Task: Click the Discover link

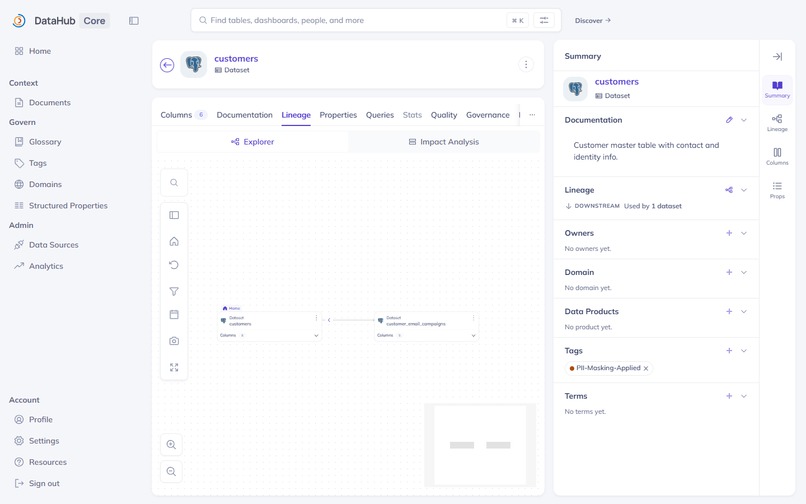Action: point(593,21)
